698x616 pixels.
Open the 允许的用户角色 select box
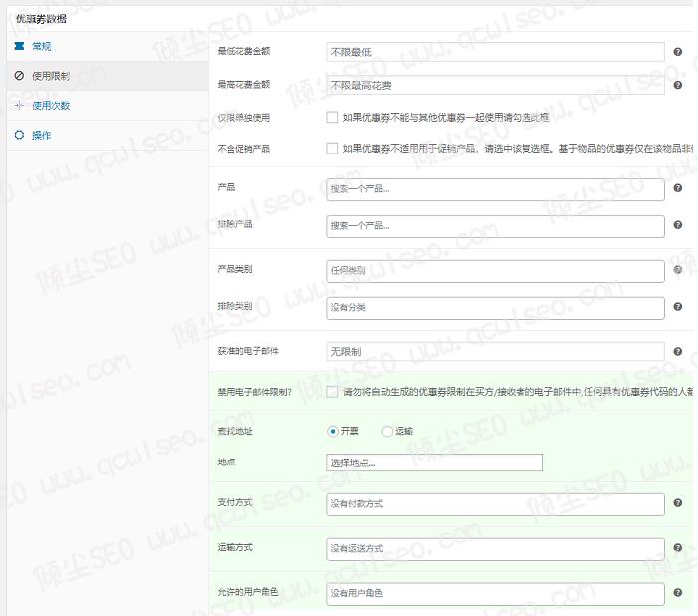(x=495, y=594)
